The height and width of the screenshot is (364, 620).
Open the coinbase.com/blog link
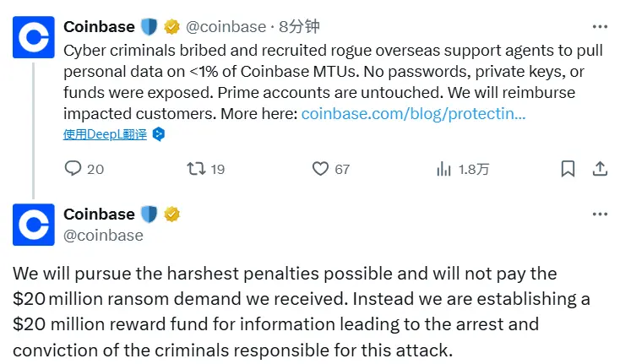(413, 113)
